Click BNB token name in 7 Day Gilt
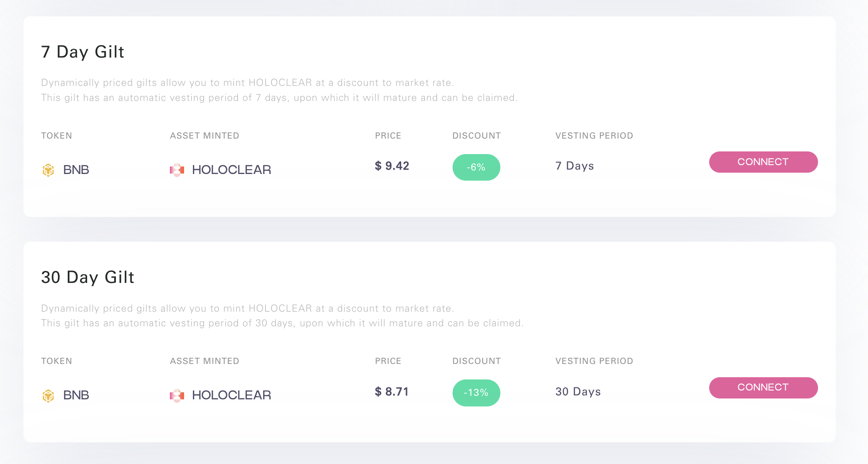Viewport: 868px width, 464px height. pos(76,170)
